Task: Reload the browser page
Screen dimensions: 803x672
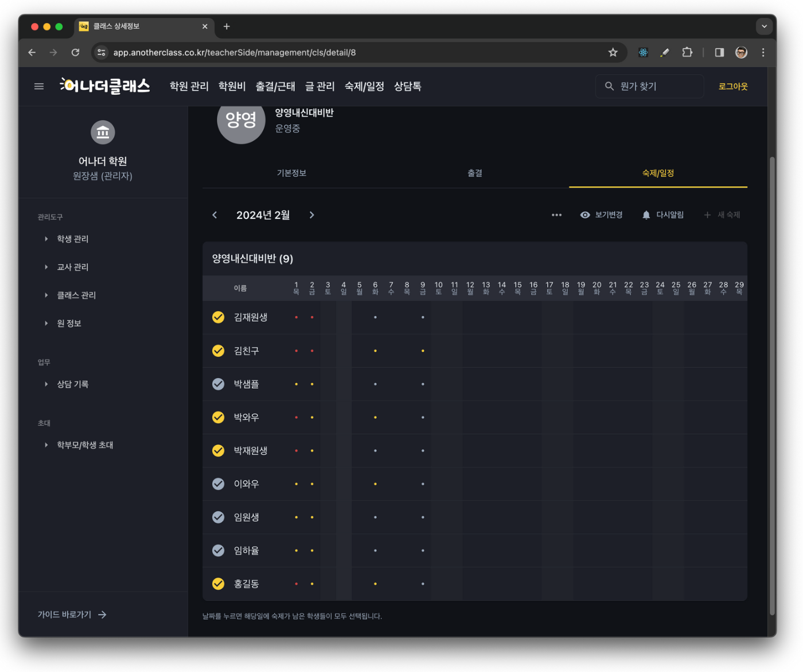Action: click(x=75, y=52)
